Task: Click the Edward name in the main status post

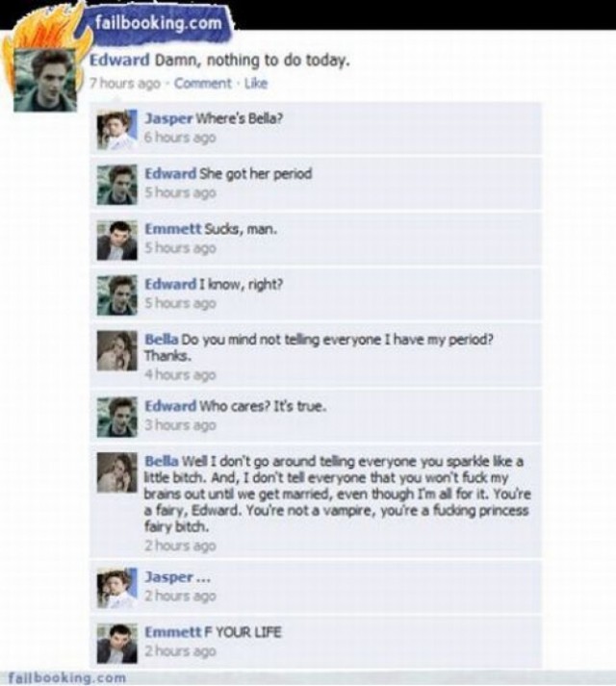Action: pos(119,60)
